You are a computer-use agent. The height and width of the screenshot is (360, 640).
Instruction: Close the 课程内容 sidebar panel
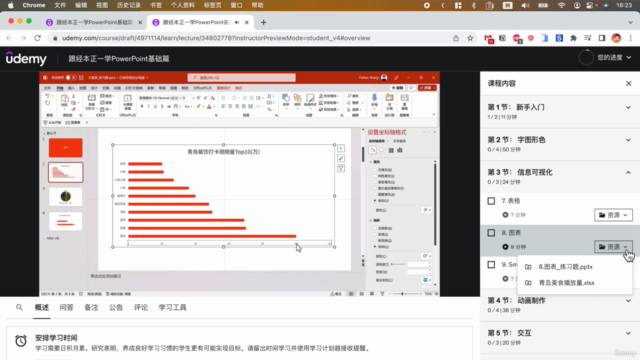click(629, 83)
